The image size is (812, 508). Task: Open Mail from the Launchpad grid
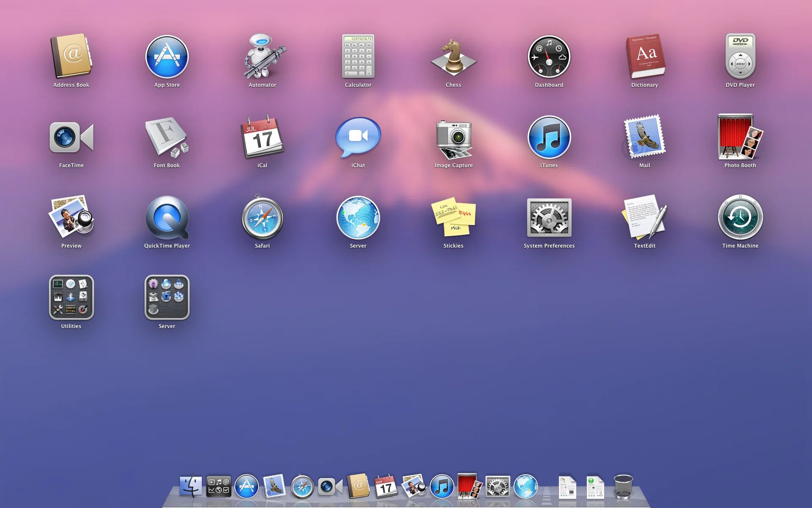click(645, 136)
